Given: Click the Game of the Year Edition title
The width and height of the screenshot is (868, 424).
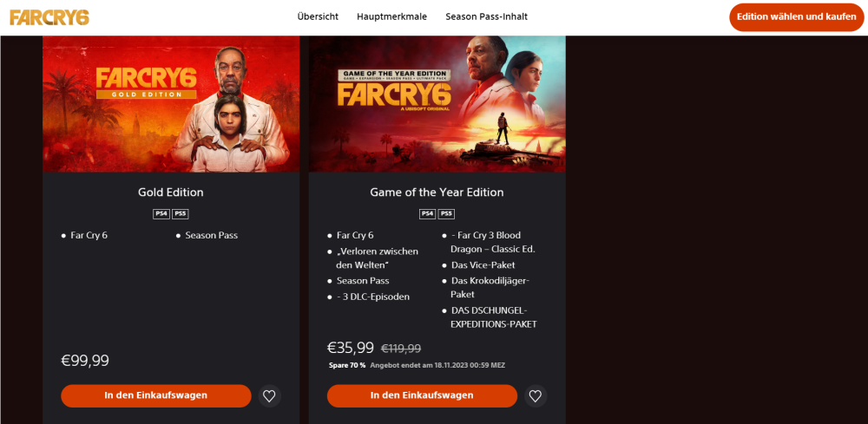Looking at the screenshot, I should 437,192.
